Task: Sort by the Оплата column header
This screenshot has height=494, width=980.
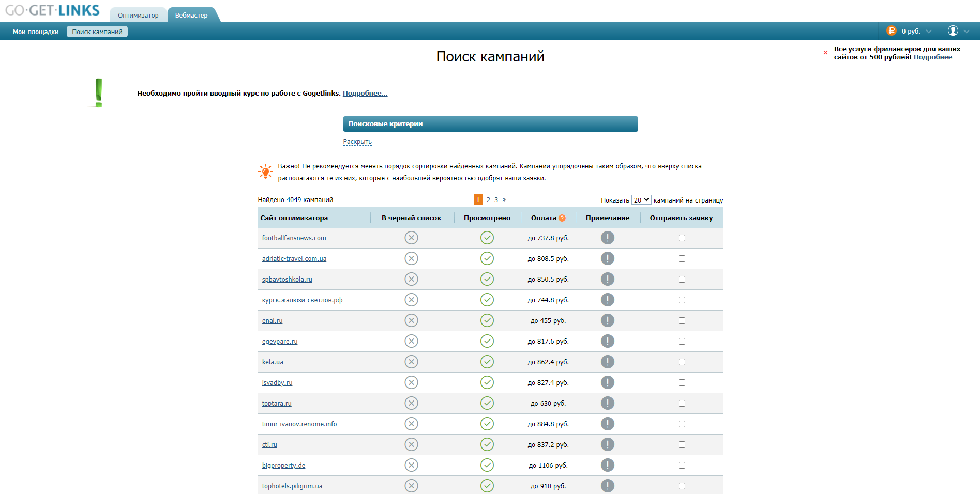Action: tap(544, 218)
